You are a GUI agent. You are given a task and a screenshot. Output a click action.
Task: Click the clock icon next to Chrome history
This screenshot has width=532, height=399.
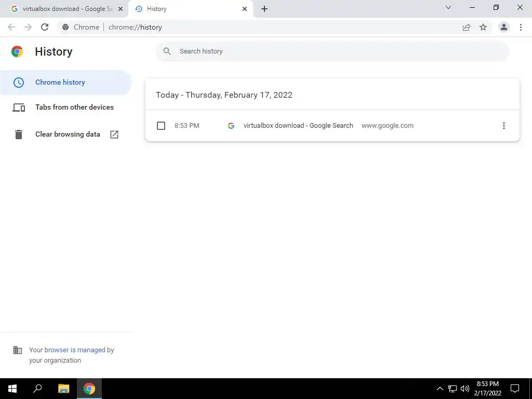click(19, 83)
